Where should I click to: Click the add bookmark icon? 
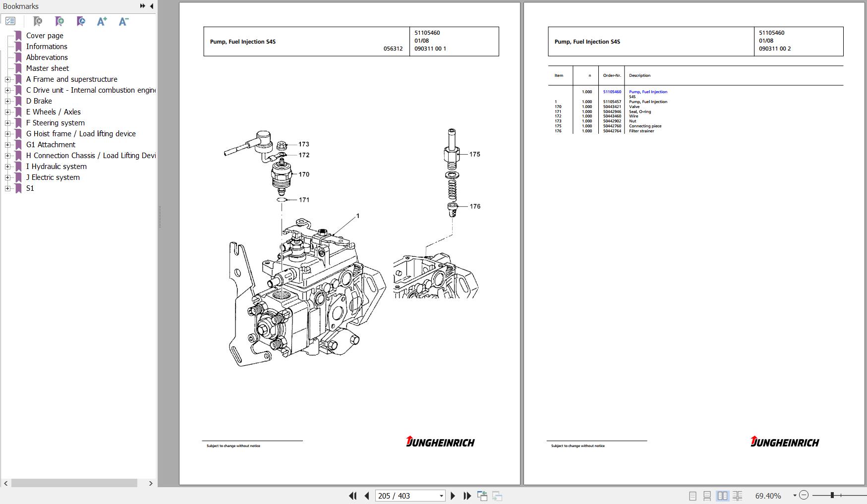[59, 21]
